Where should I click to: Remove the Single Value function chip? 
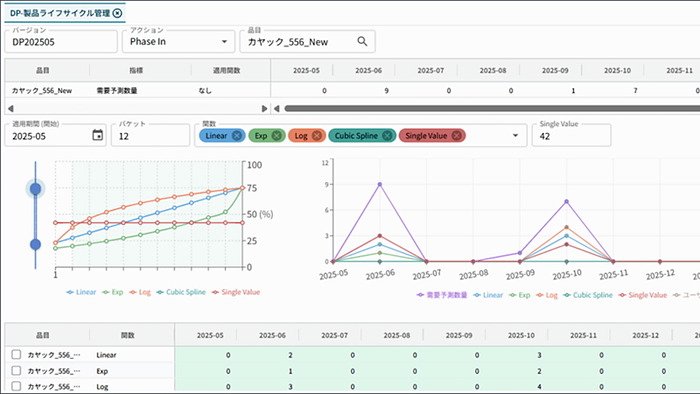pos(456,136)
